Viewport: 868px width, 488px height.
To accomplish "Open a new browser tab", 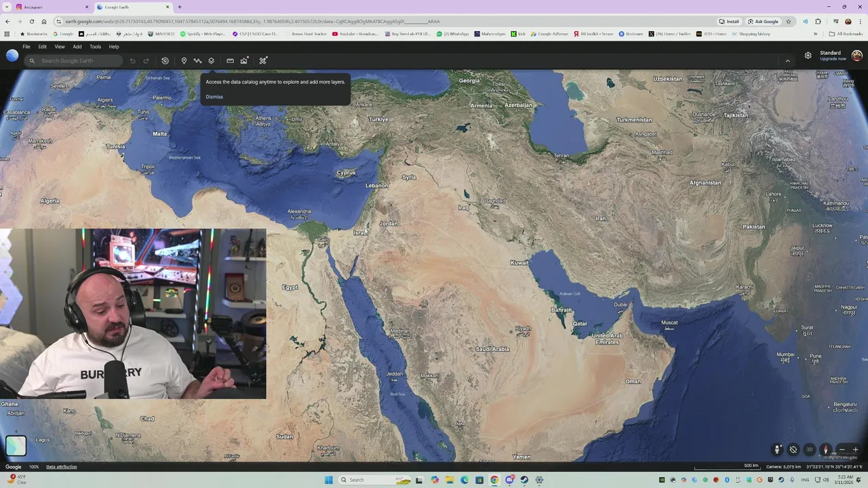I will [179, 7].
